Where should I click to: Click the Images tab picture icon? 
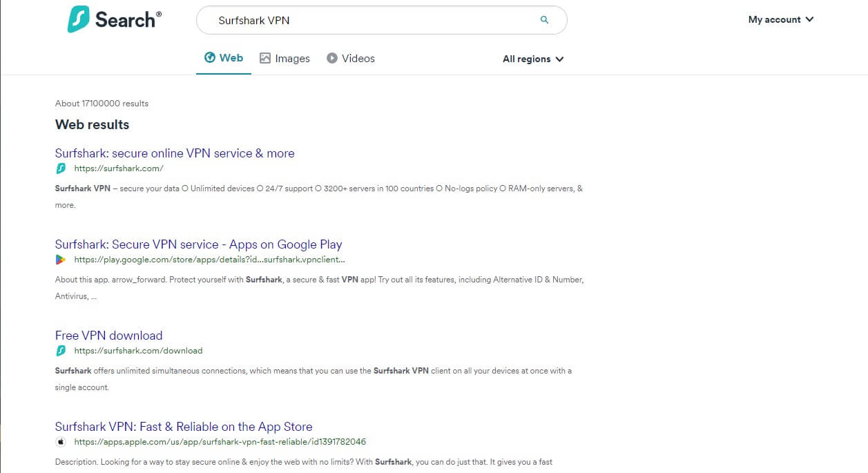[x=265, y=59]
